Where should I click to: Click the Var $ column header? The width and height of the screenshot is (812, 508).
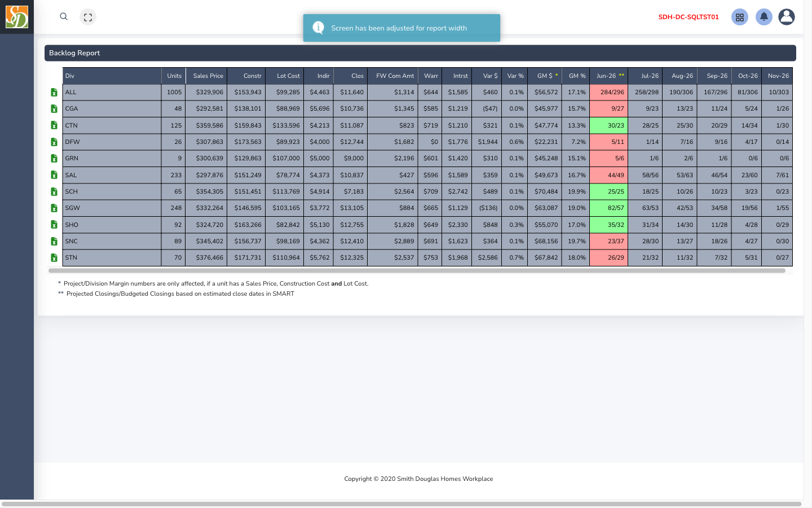(x=487, y=76)
